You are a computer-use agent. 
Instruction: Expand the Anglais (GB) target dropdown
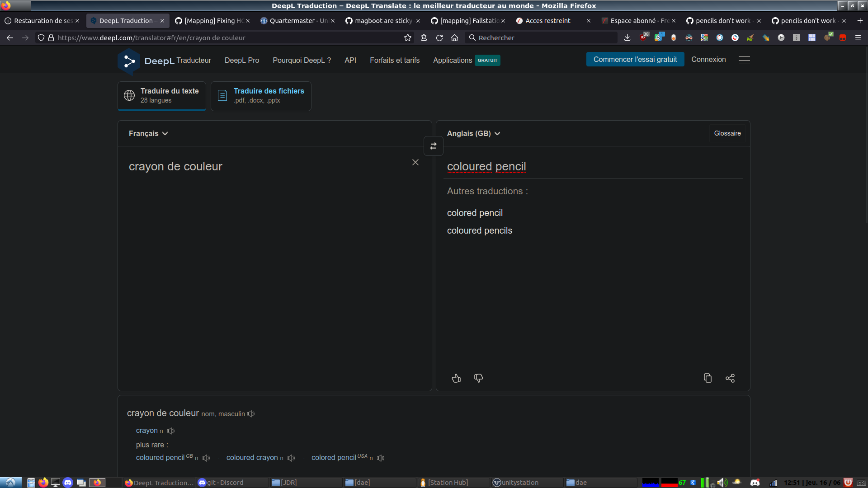point(473,134)
